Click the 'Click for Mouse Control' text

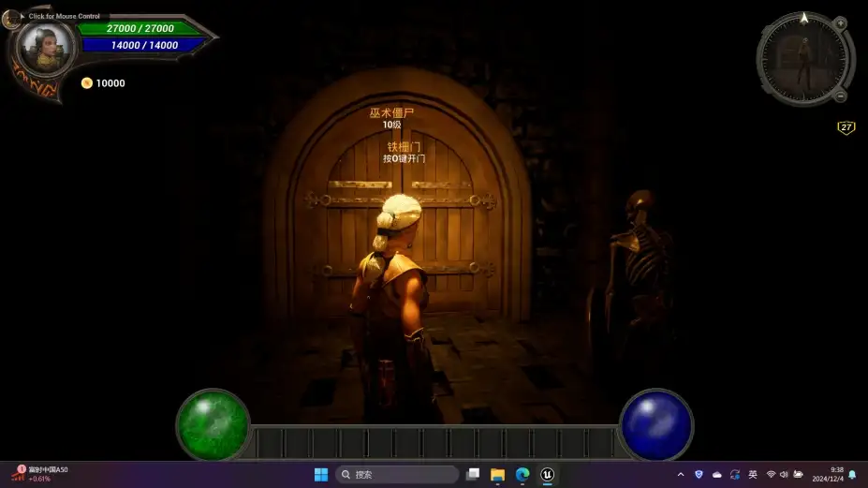click(65, 16)
